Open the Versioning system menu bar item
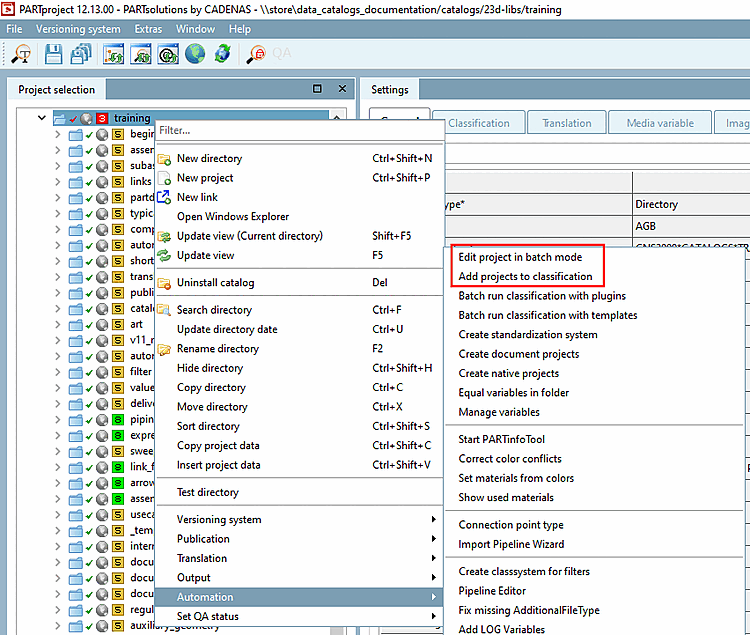This screenshot has width=750, height=635. click(x=78, y=29)
